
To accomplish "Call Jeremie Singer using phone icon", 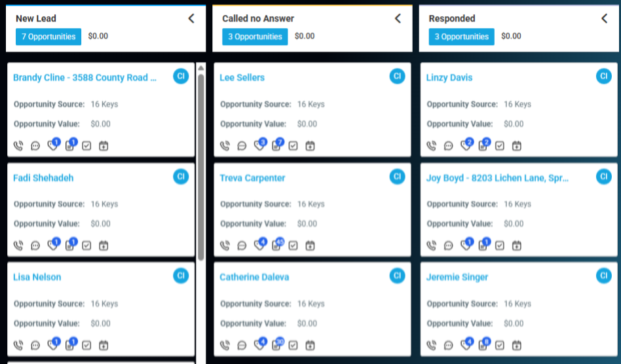I will point(432,346).
